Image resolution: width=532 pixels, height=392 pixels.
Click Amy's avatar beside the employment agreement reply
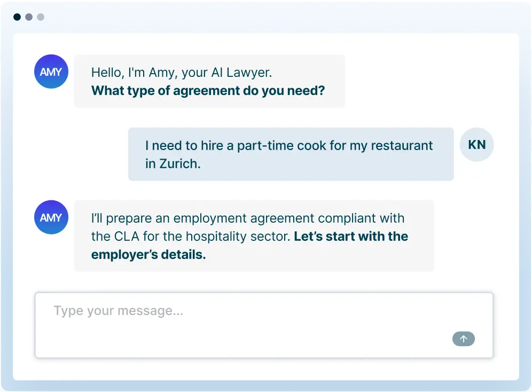51,217
